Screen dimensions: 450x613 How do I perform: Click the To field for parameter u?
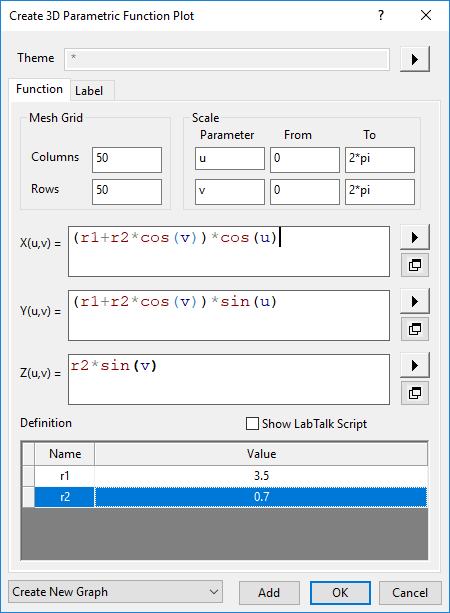pos(380,160)
